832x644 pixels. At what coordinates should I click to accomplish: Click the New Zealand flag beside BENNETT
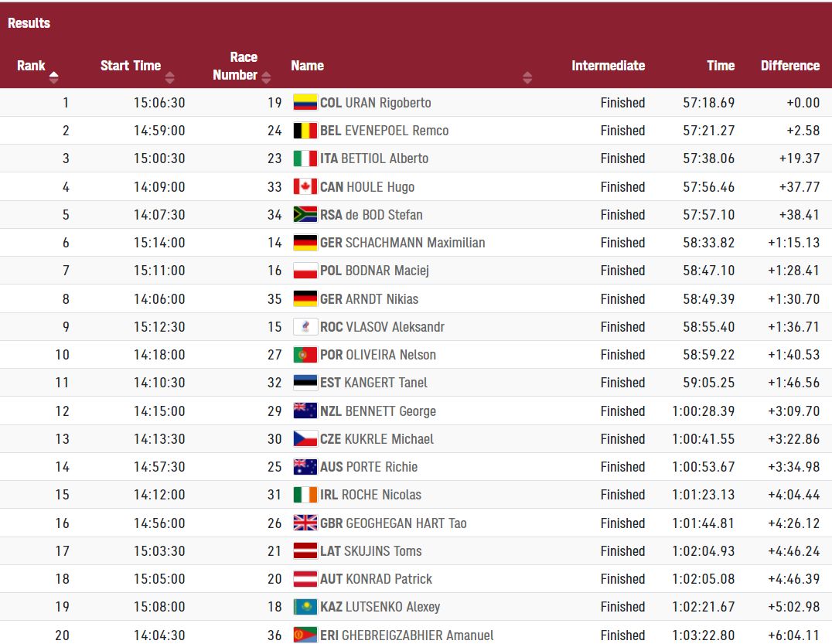coord(305,411)
